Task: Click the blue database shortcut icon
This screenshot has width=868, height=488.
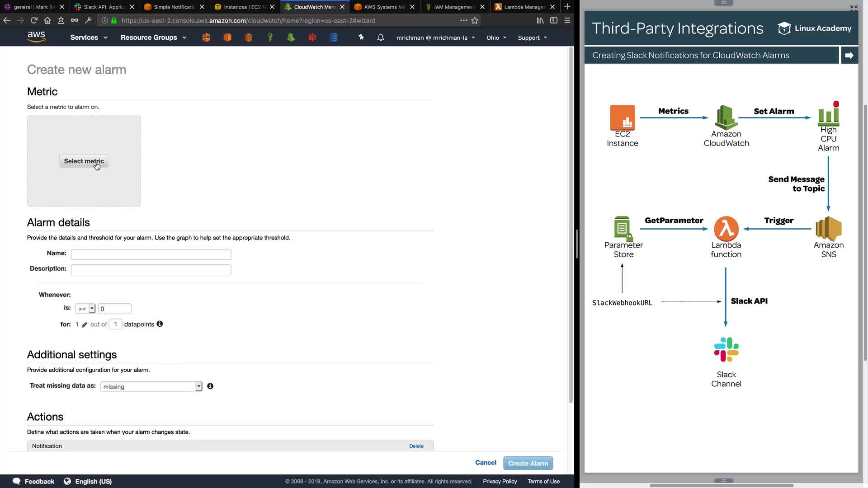Action: 334,38
